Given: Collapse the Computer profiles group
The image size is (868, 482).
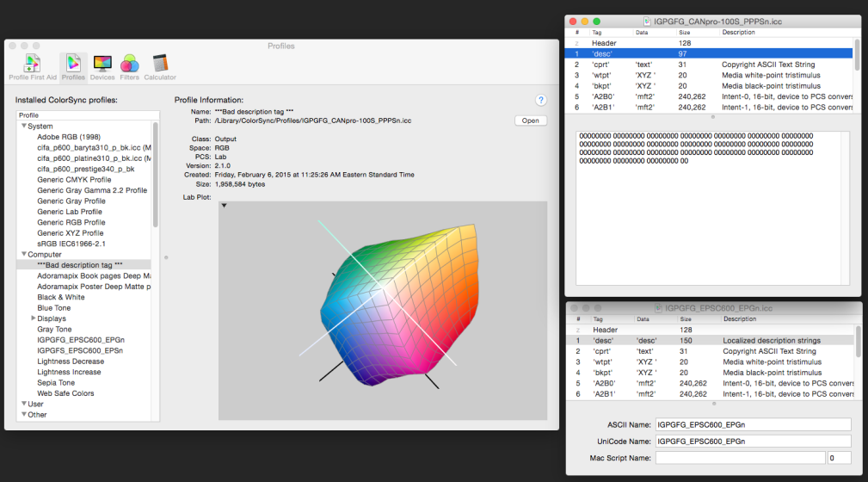Looking at the screenshot, I should point(24,254).
